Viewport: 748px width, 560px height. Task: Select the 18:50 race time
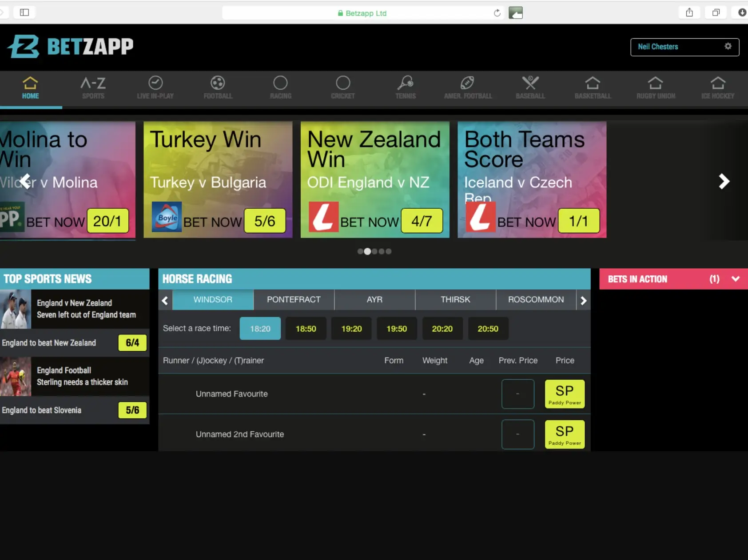coord(306,329)
